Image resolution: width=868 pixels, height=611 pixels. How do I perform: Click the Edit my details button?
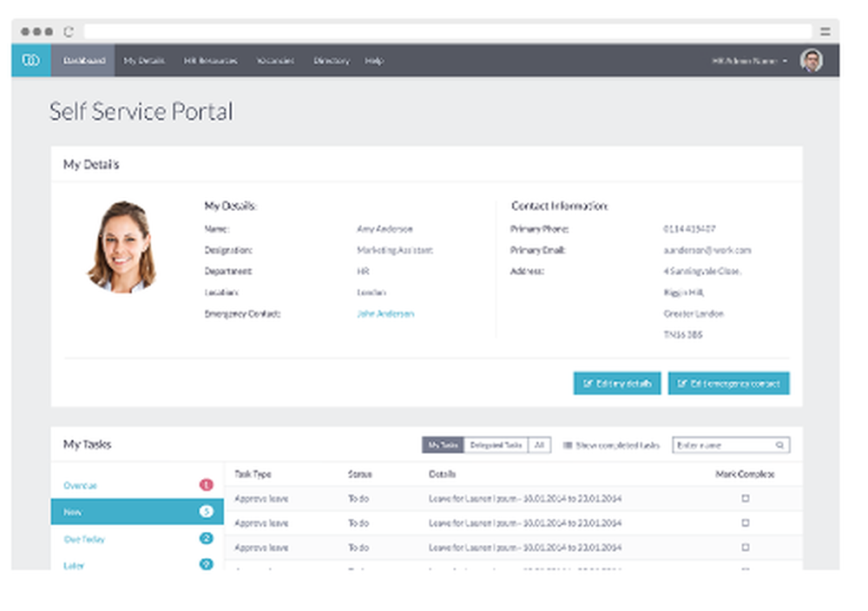coord(616,383)
